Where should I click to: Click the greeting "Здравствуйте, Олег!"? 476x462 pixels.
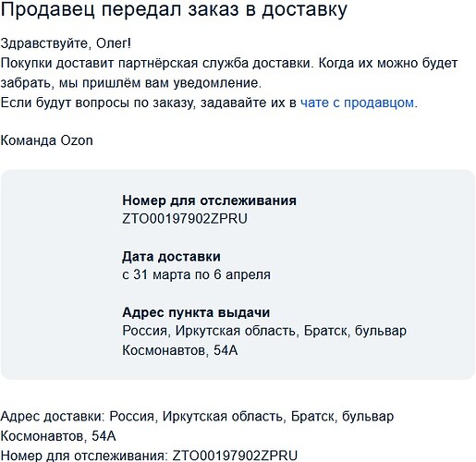(x=66, y=43)
